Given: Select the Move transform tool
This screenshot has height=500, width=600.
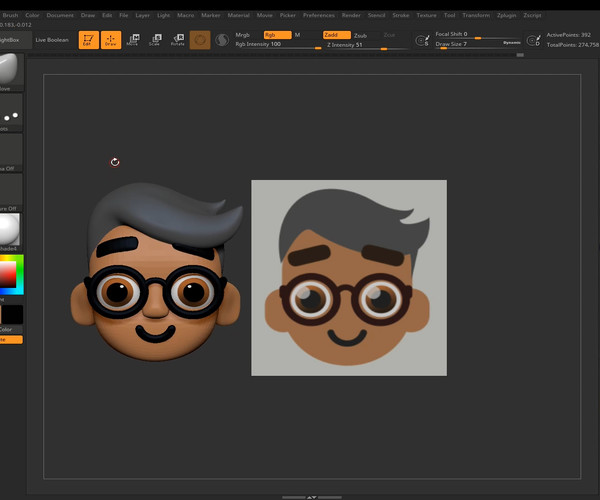Looking at the screenshot, I should [x=132, y=40].
